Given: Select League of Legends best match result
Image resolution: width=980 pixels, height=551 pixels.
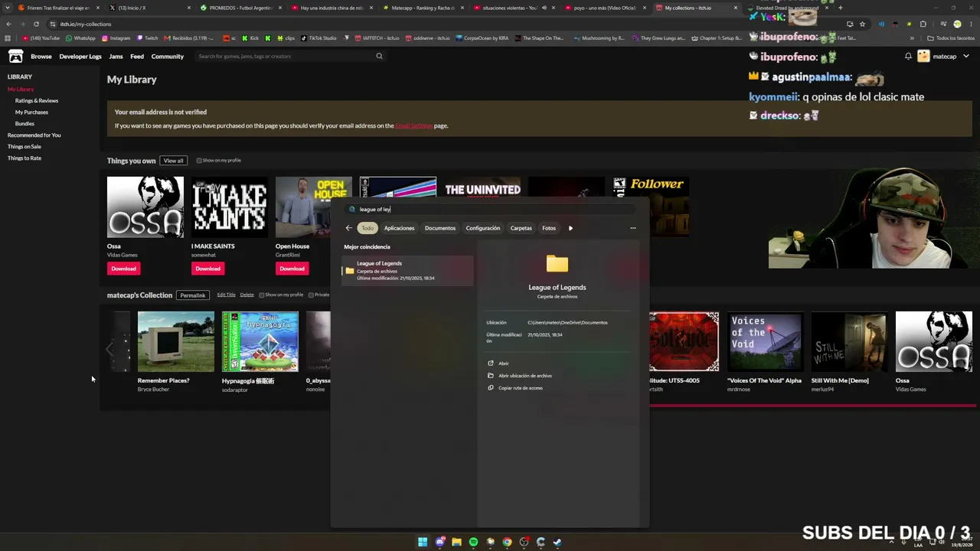Looking at the screenshot, I should tap(407, 270).
